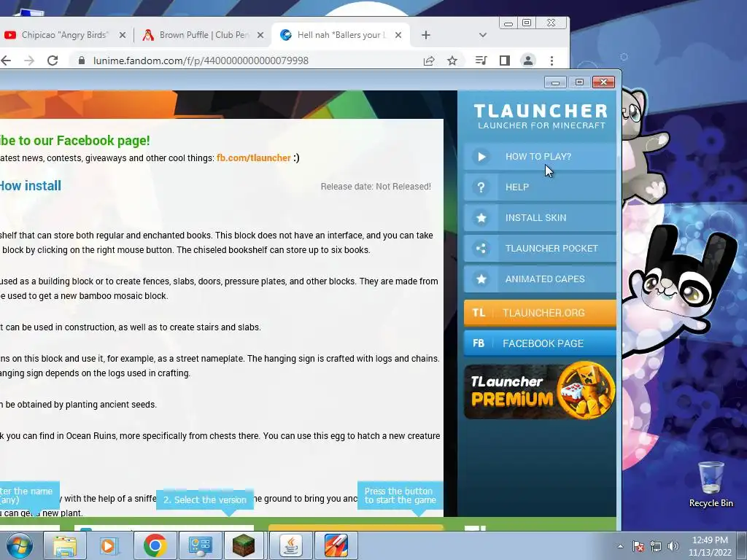The height and width of the screenshot is (560, 747).
Task: Open the Chrome three-dot menu
Action: click(551, 61)
